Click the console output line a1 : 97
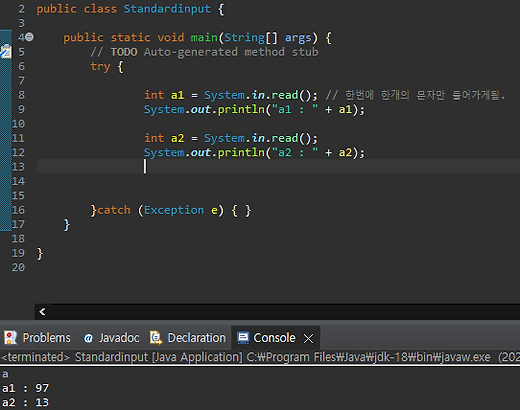Image resolution: width=520 pixels, height=410 pixels. [x=25, y=388]
